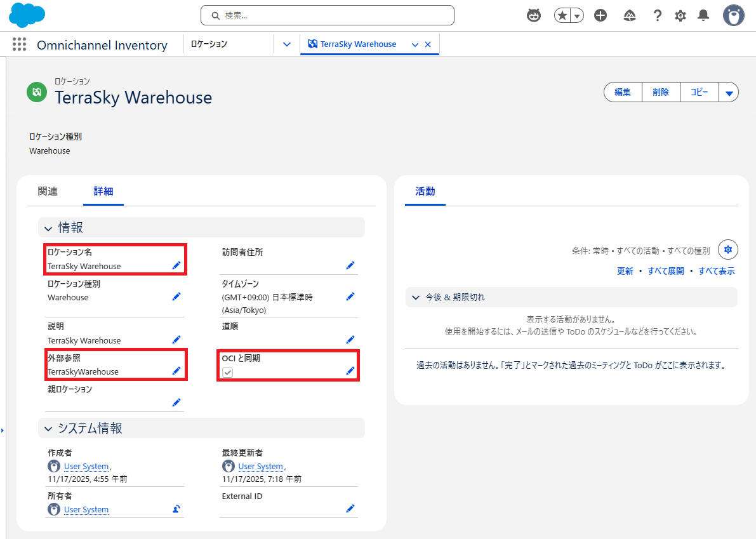Image resolution: width=756 pixels, height=539 pixels.
Task: Edit the ロケーション名 field pencil icon
Action: pos(176,265)
